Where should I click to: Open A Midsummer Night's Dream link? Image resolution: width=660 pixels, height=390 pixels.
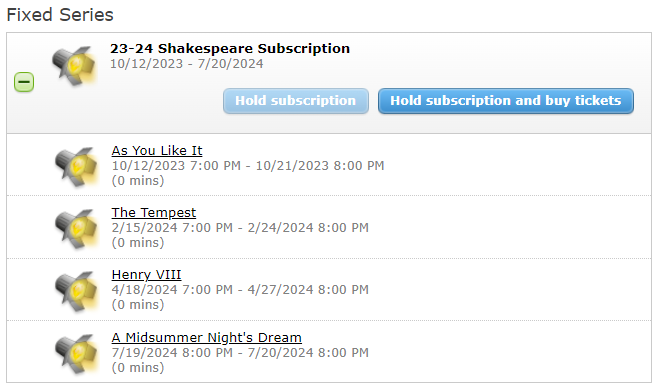[207, 337]
